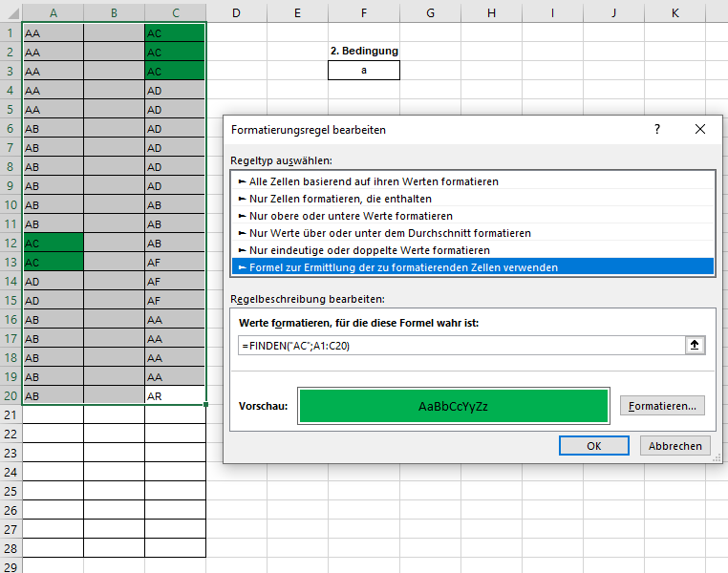Select rule type Nur Zellen formatieren, die enthalten
Viewport: 728px width, 573px height.
473,199
